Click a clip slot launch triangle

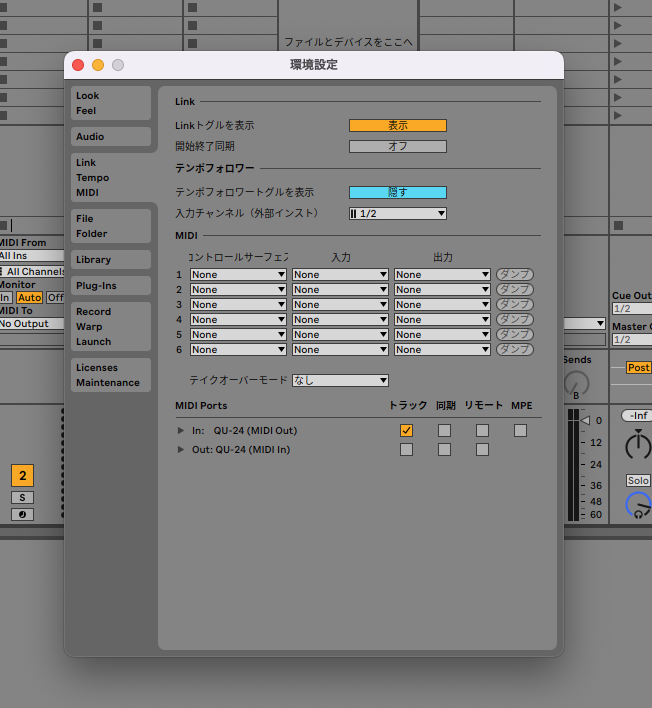617,8
